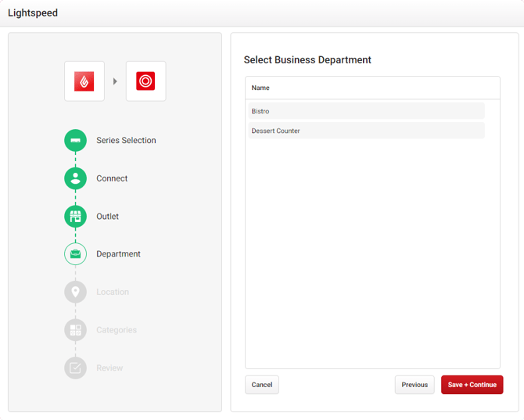Select the Department step label
This screenshot has width=524, height=420.
(118, 254)
